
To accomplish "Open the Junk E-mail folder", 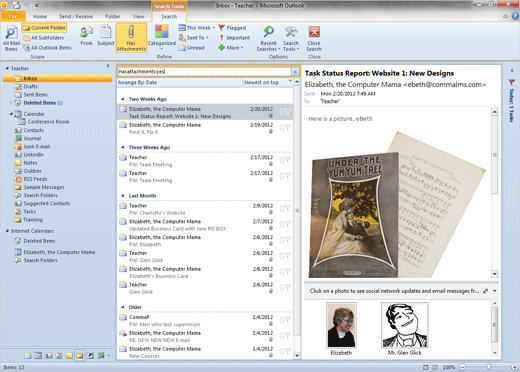I will pyautogui.click(x=37, y=147).
